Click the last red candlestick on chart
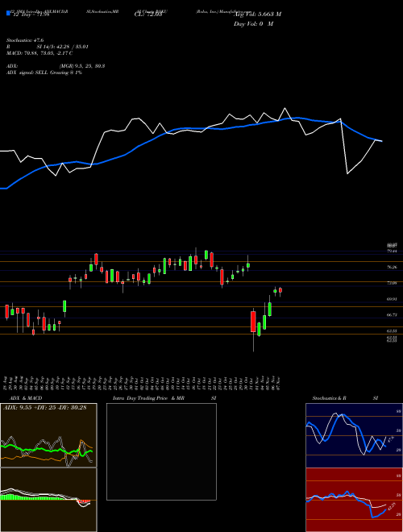This screenshot has width=403, height=532. click(280, 291)
